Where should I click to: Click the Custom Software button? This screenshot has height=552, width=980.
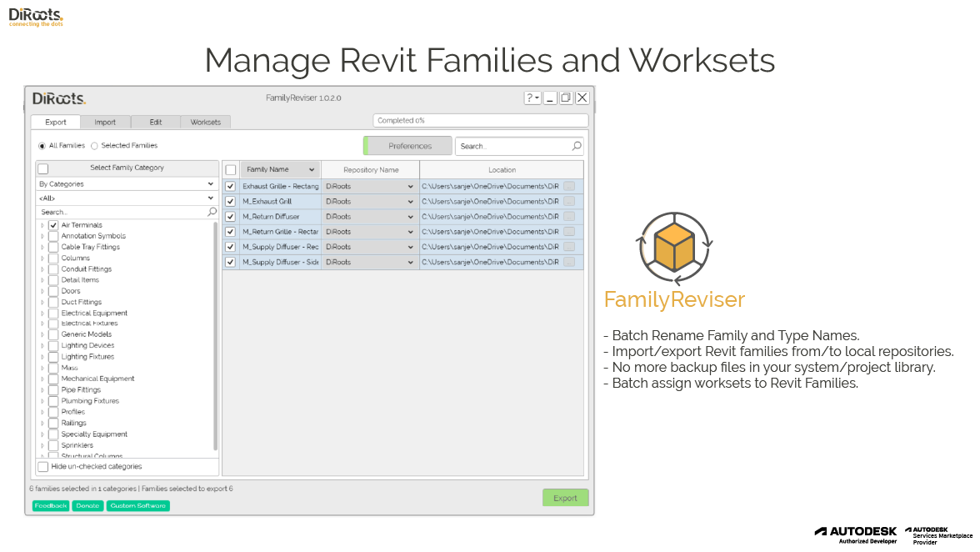point(138,506)
